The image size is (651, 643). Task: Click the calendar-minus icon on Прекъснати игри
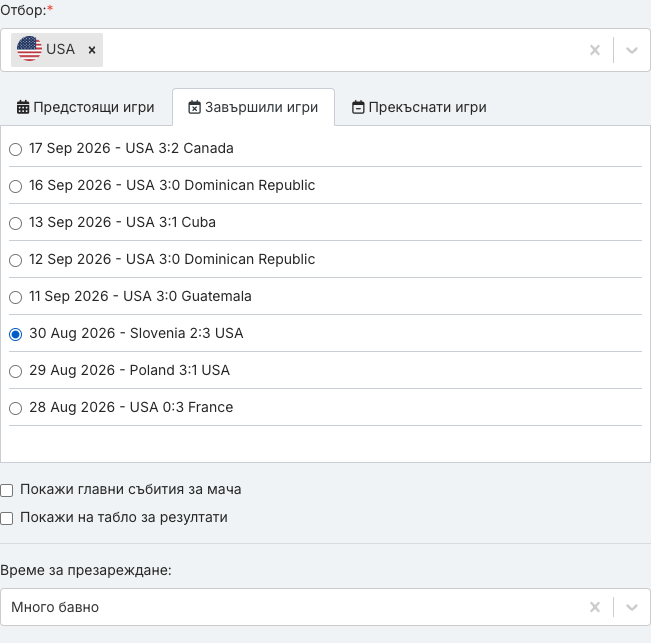pos(358,107)
